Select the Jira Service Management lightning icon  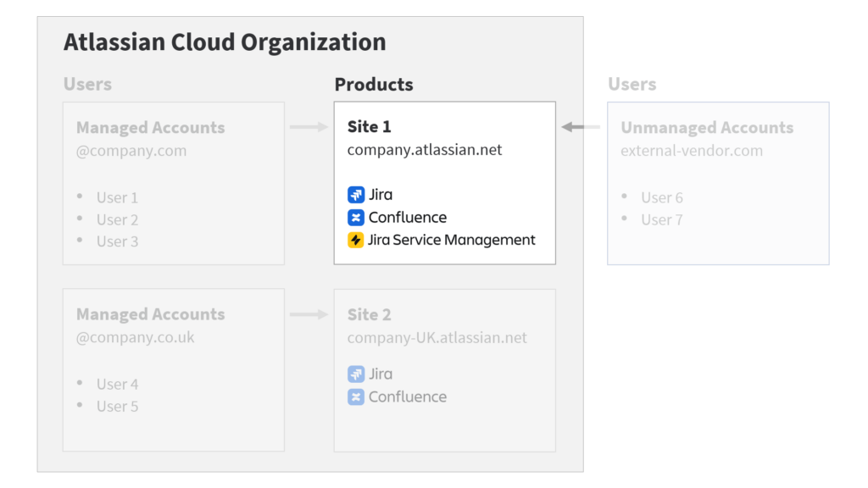point(356,240)
